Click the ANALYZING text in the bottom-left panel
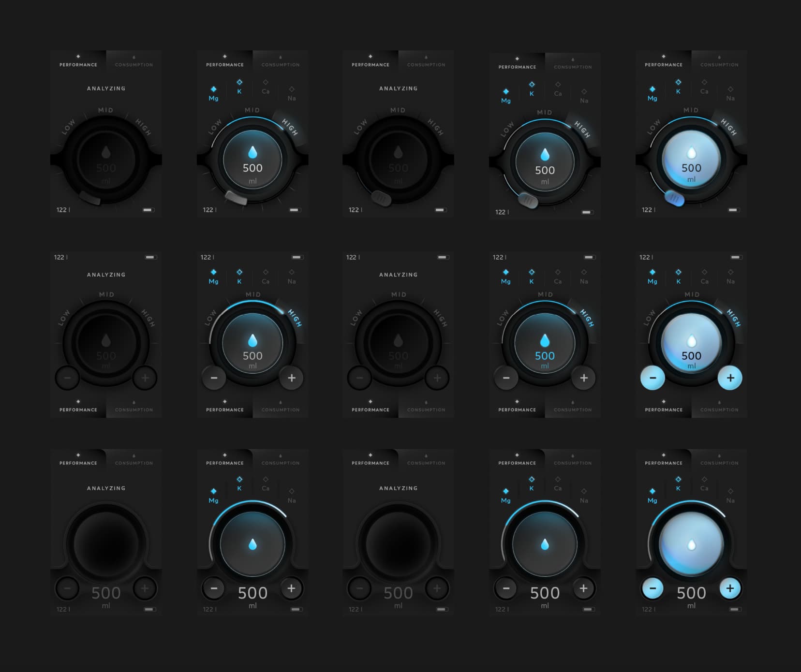Screen dimensions: 801x672 [x=106, y=488]
